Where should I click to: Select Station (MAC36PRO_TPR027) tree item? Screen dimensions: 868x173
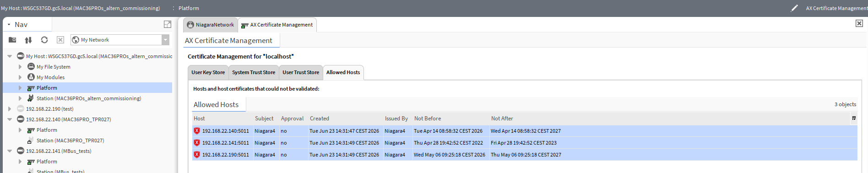pos(70,141)
